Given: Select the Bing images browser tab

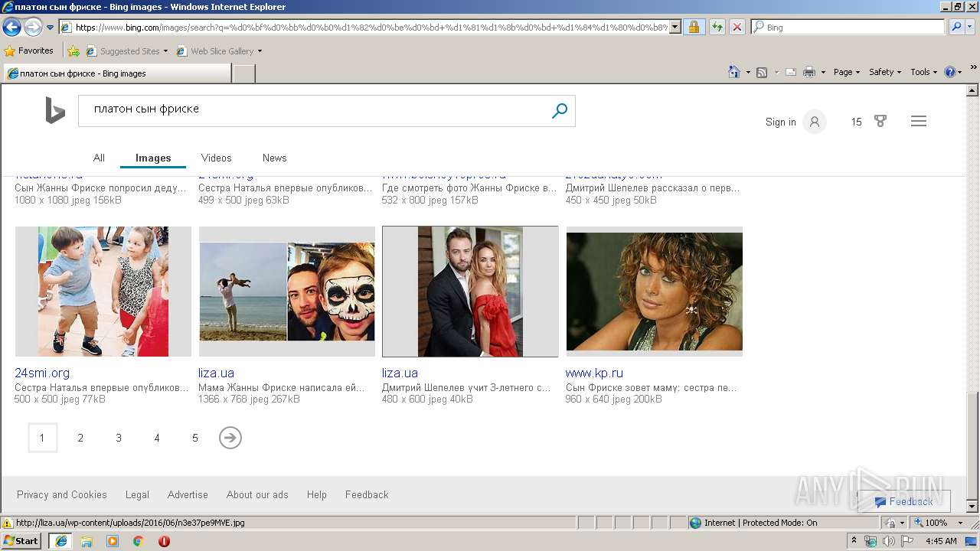Looking at the screenshot, I should pos(116,73).
